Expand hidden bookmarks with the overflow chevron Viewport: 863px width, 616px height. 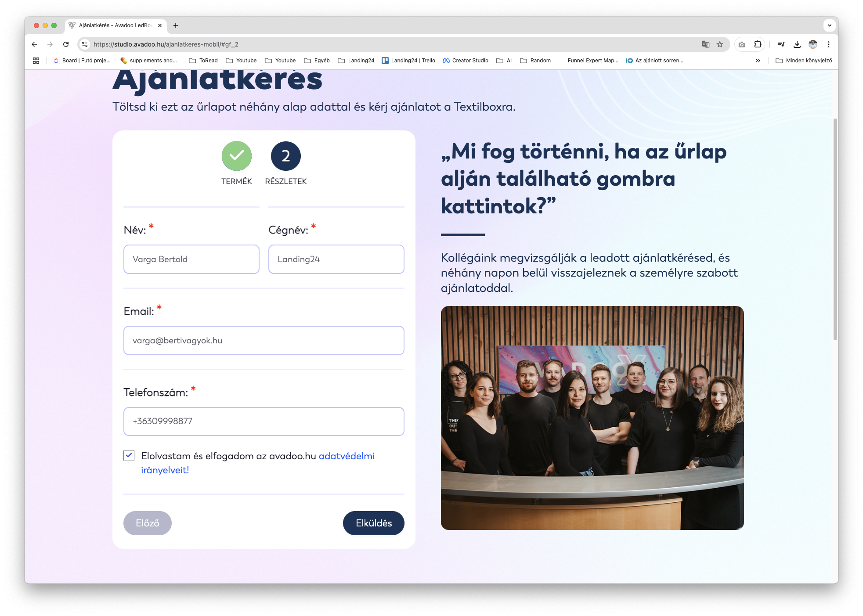pyautogui.click(x=758, y=61)
